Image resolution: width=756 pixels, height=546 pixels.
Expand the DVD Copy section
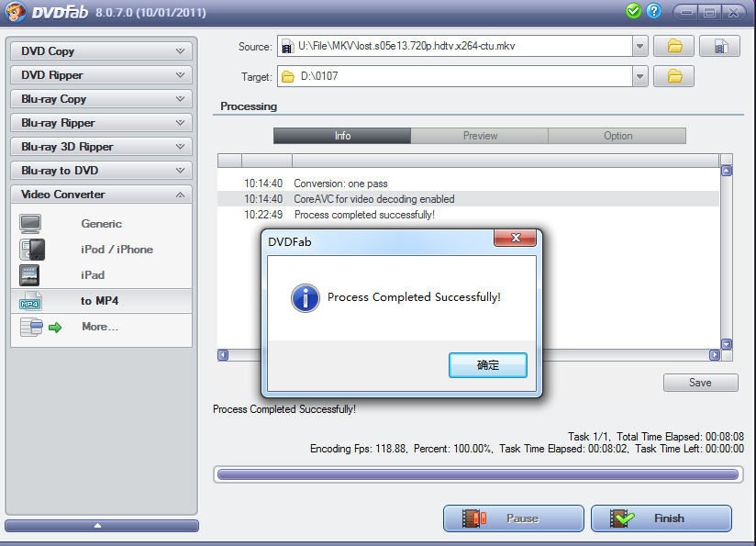(x=101, y=51)
